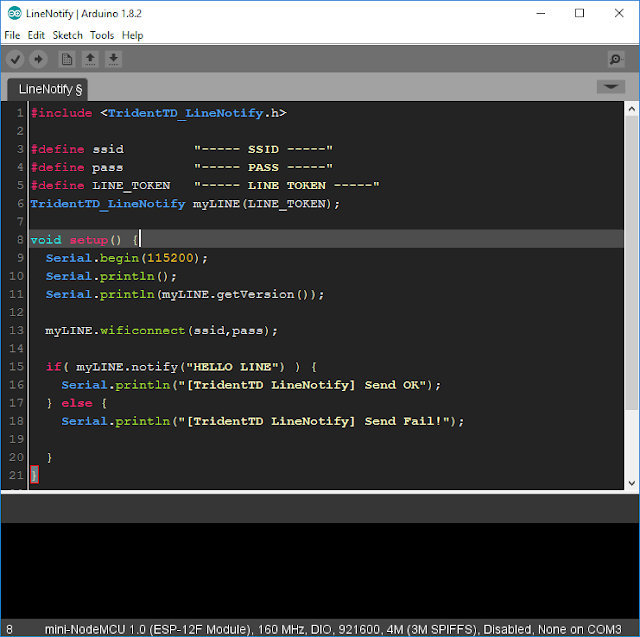Click the highlighted closing brace on line 21
This screenshot has height=637, width=640.
coord(34,475)
